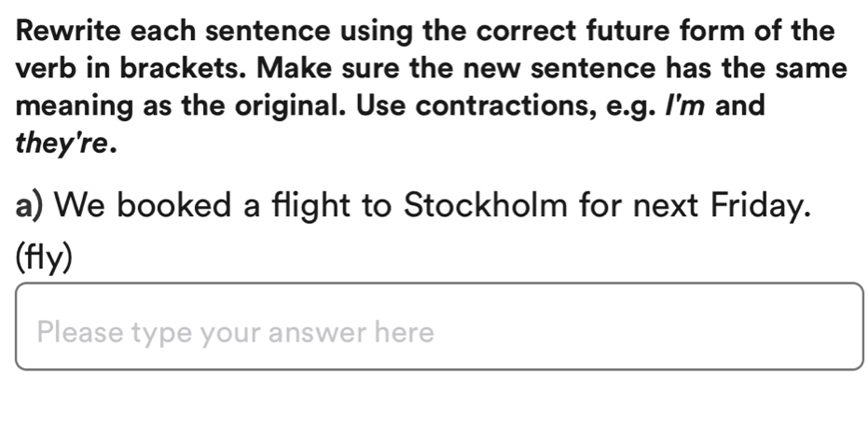Click the italic example 'I'm'
The height and width of the screenshot is (443, 868).
point(689,105)
